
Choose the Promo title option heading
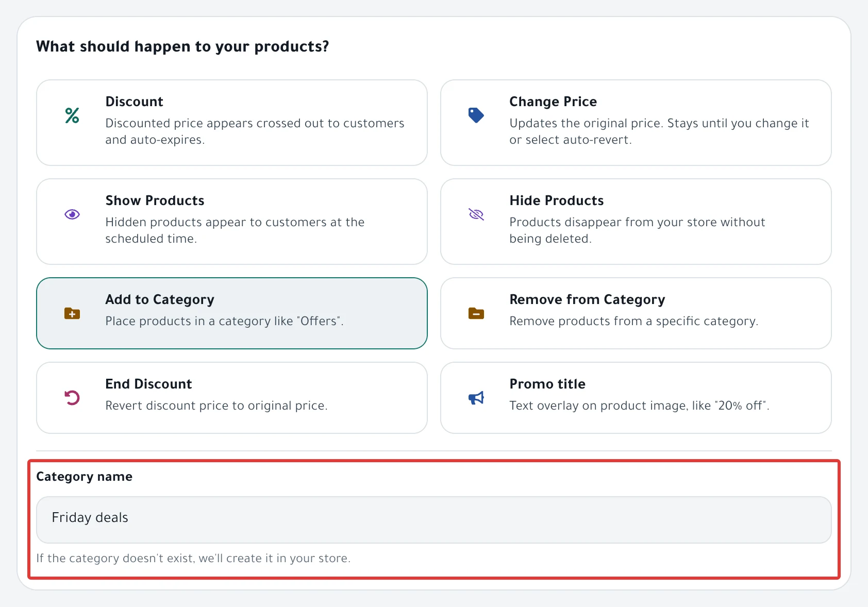coord(547,384)
